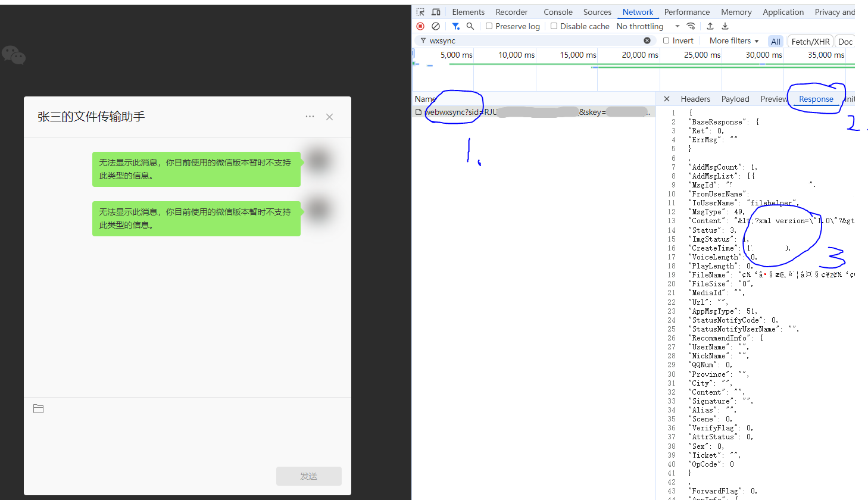Open the Response tab of the request

point(816,99)
